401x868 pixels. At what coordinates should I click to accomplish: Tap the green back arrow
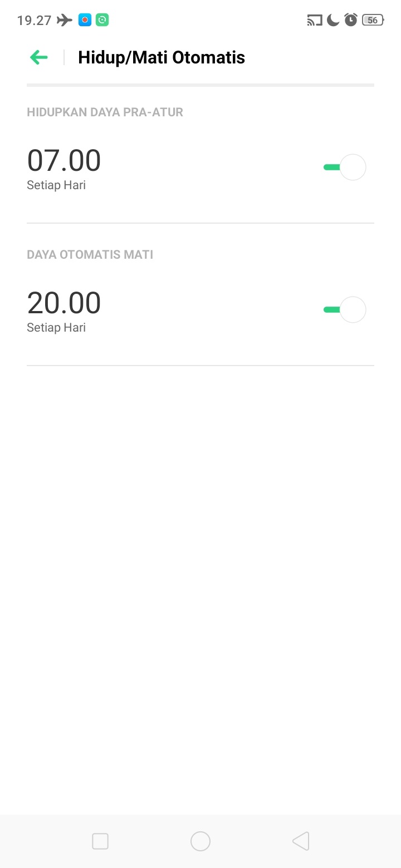pyautogui.click(x=39, y=57)
